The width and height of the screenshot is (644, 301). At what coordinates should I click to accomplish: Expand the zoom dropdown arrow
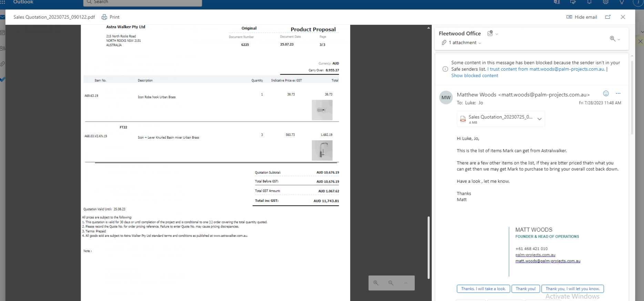pos(619,39)
